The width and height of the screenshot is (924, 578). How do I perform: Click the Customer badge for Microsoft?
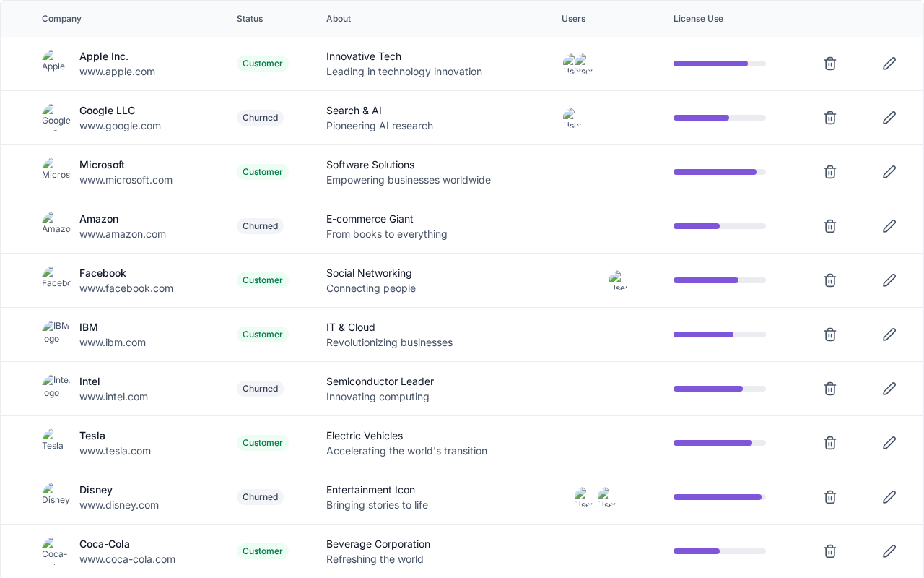coord(262,172)
